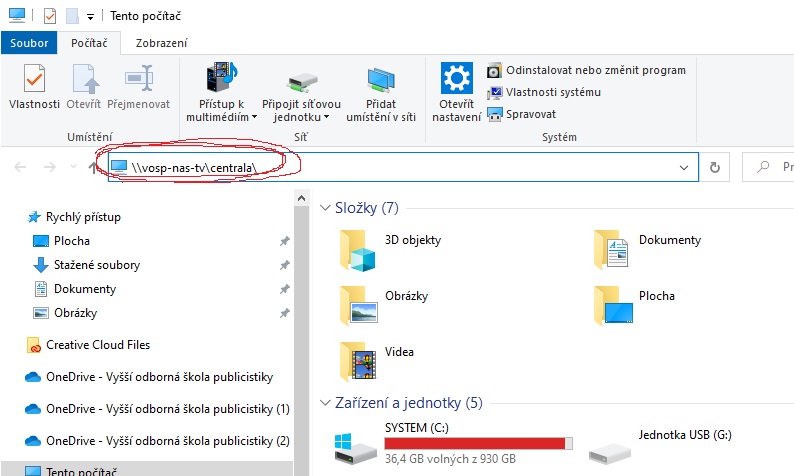Select the Plocha folder in main pane
The image size is (794, 476).
click(634, 305)
